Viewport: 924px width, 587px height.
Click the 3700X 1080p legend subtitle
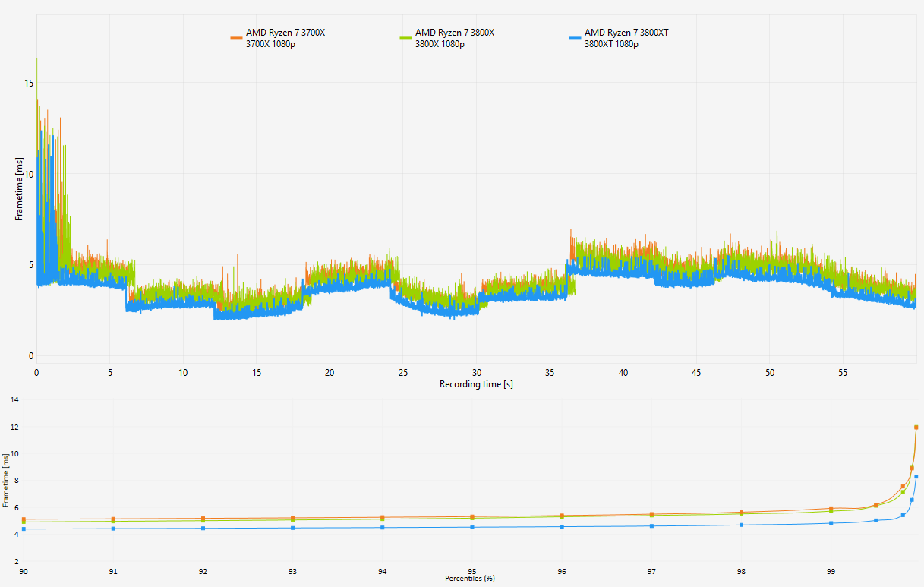(270, 44)
